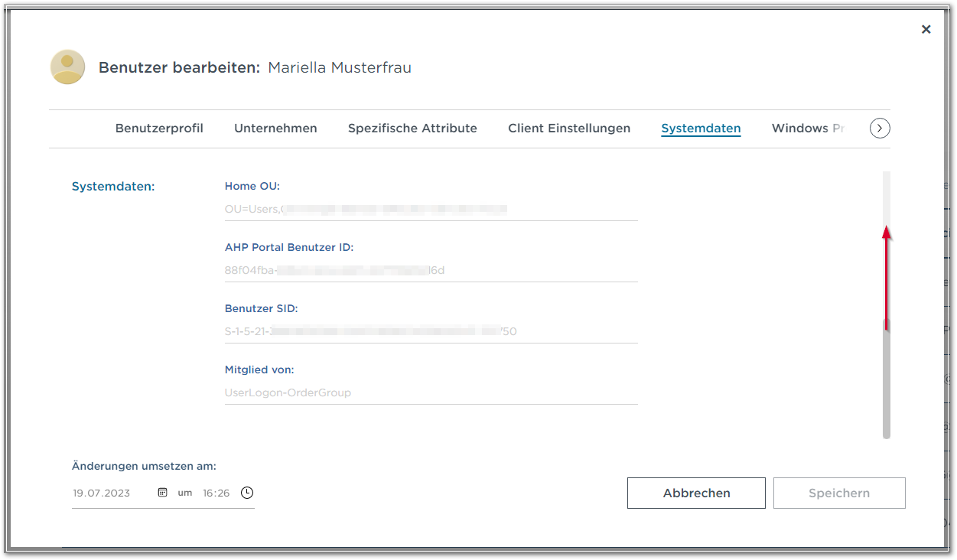Click the Benutzer bearbeiten: title text
Viewport: 957px width, 560px height.
pos(180,67)
